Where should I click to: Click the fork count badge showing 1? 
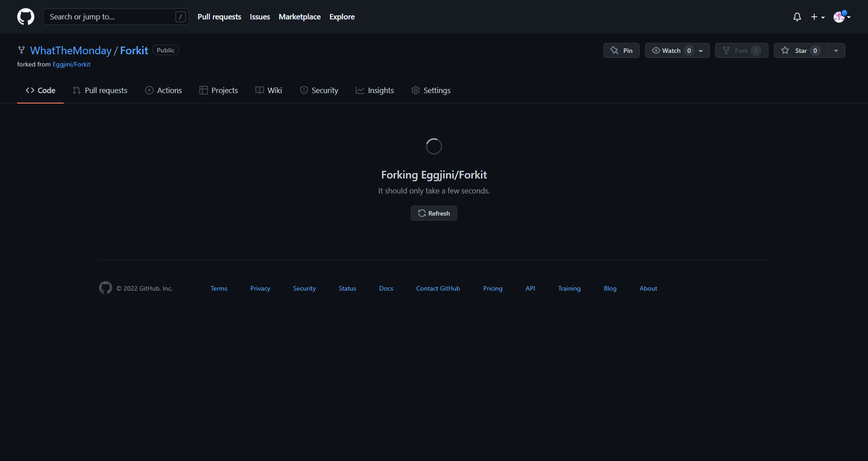pos(756,51)
